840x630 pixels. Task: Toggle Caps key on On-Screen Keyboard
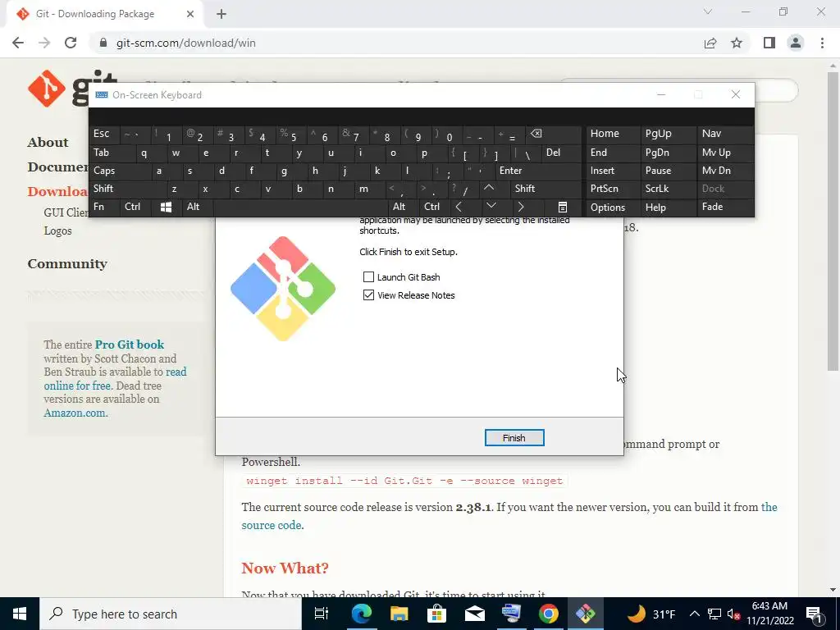pyautogui.click(x=120, y=171)
